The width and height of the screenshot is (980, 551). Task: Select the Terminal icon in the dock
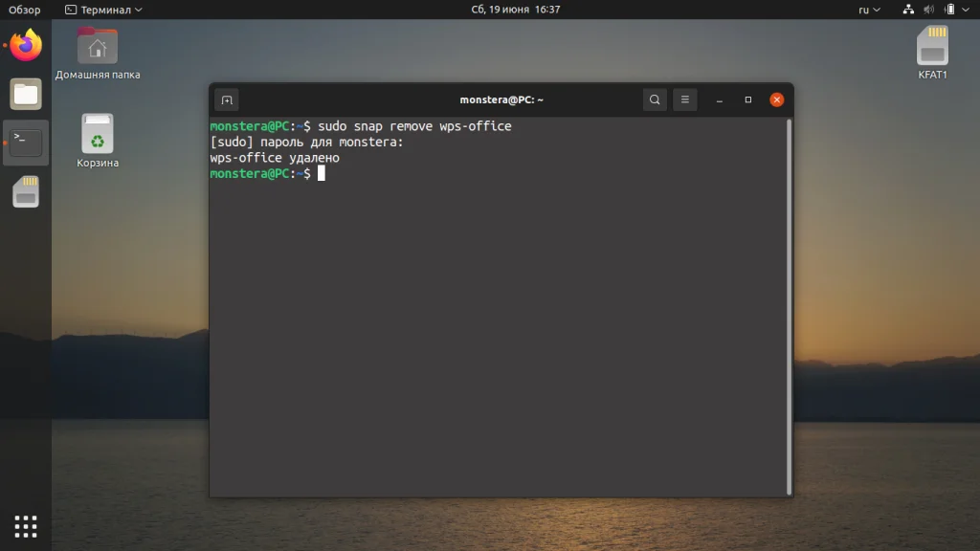coord(26,143)
